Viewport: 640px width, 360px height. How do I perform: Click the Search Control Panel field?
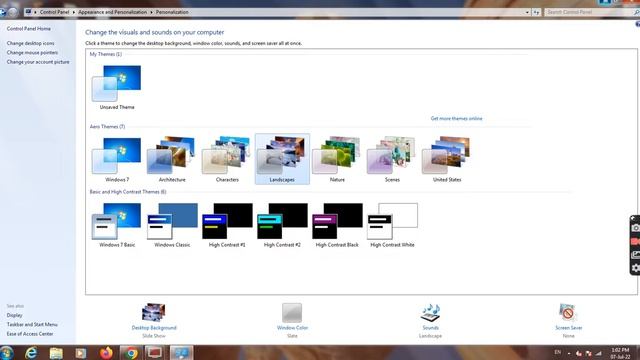(589, 12)
